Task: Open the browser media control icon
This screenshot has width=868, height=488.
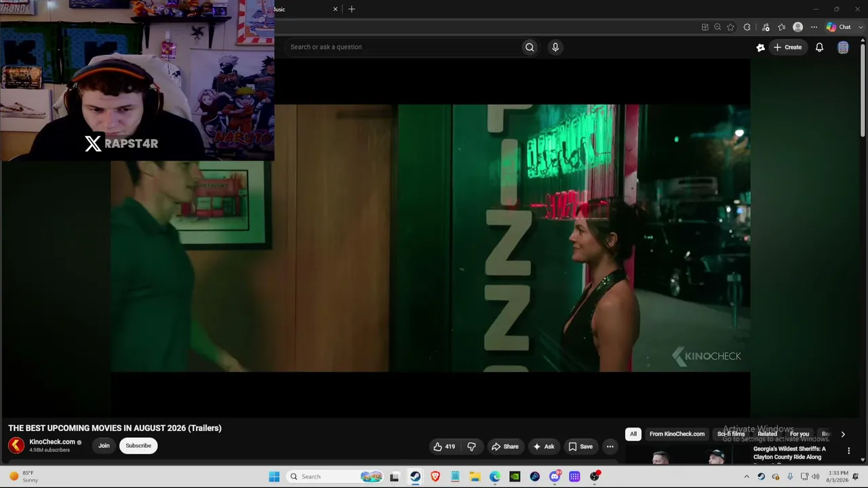Action: (x=766, y=27)
